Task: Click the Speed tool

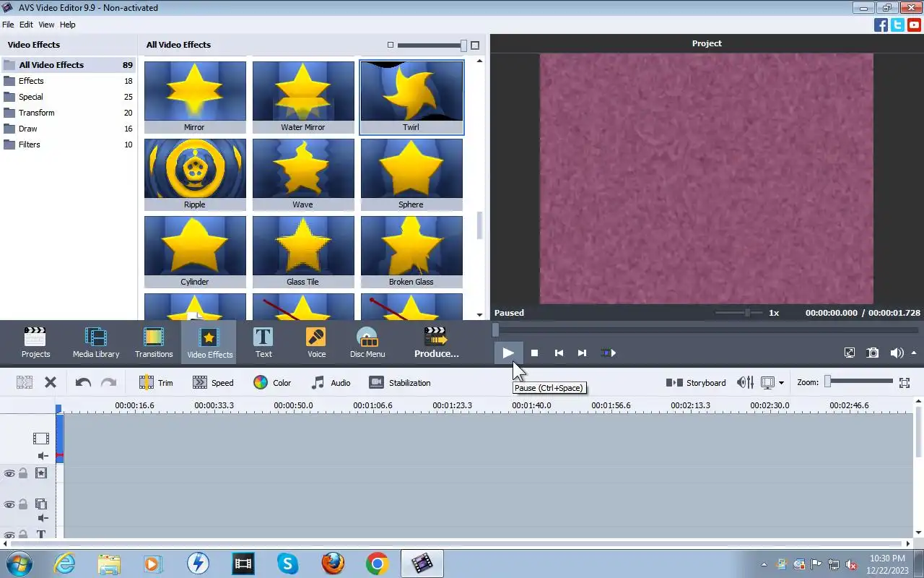Action: [x=213, y=383]
